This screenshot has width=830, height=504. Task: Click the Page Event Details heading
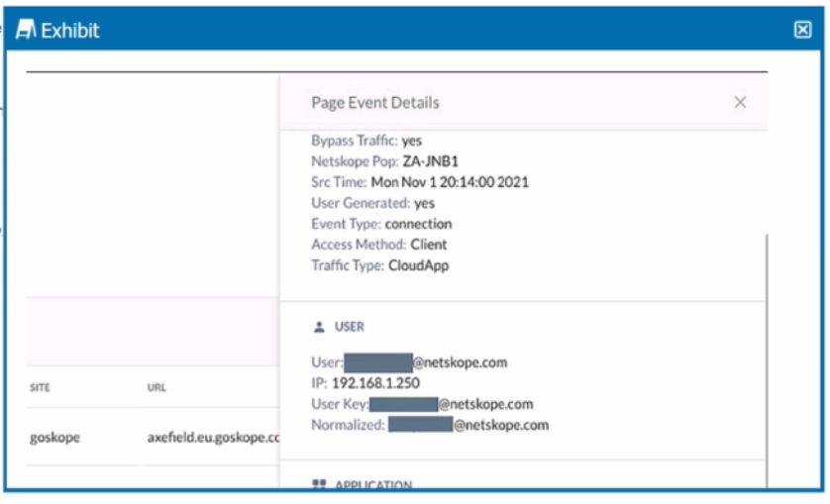[374, 103]
